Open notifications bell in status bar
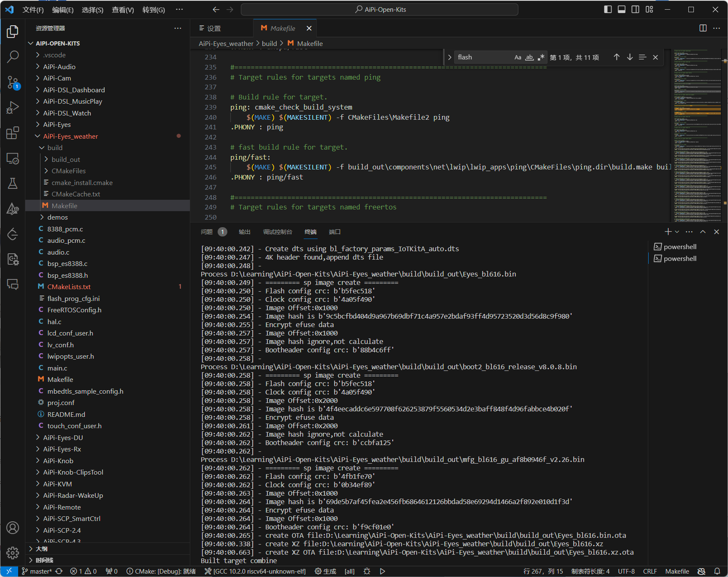728x577 pixels. (x=717, y=572)
